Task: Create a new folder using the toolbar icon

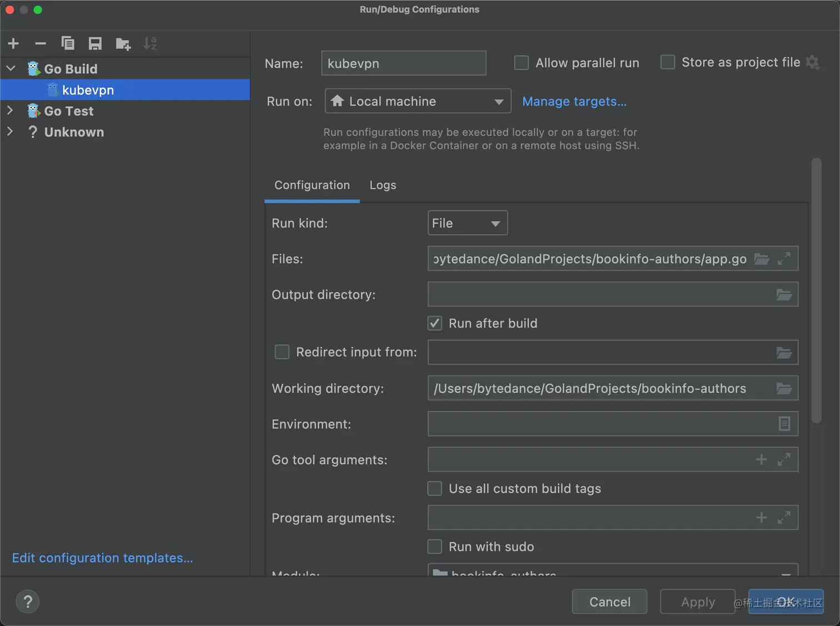Action: click(123, 44)
